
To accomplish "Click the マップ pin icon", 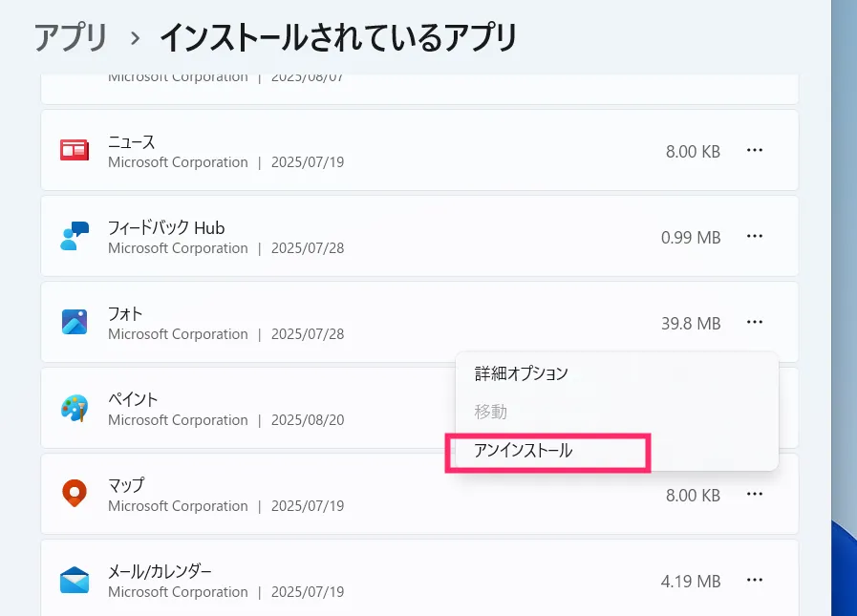I will coord(75,493).
